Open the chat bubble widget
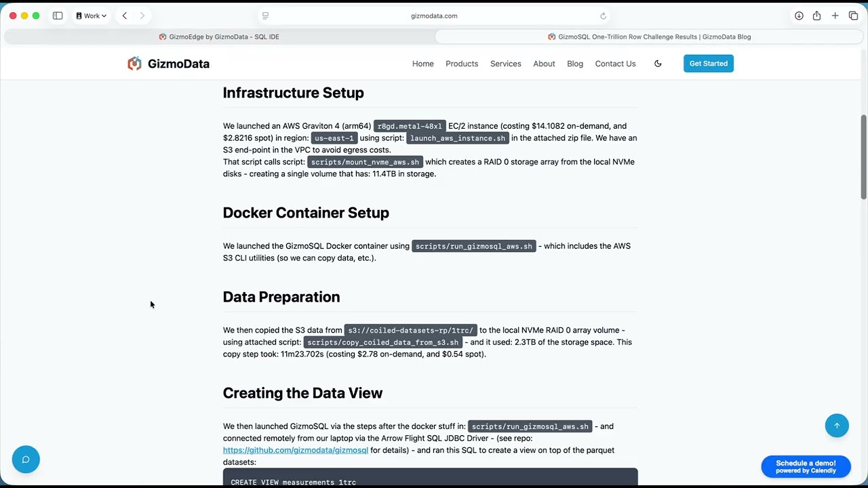The width and height of the screenshot is (868, 488). click(x=26, y=460)
